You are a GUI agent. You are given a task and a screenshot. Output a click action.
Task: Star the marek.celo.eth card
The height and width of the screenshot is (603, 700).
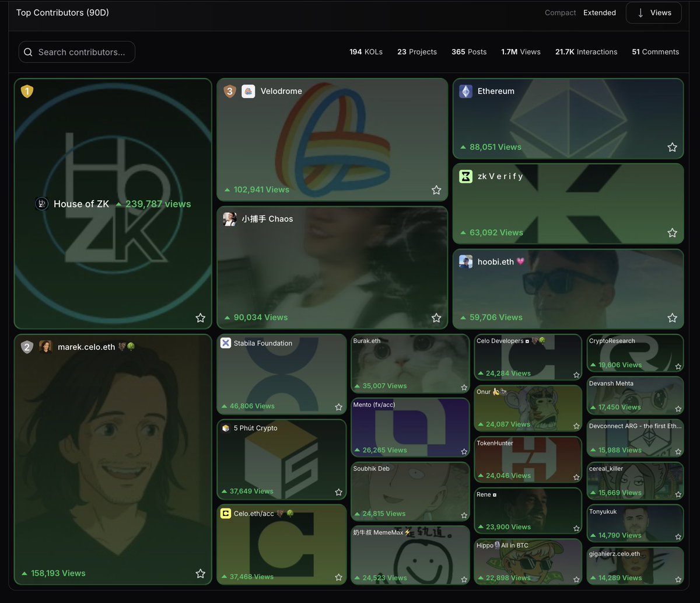point(201,574)
